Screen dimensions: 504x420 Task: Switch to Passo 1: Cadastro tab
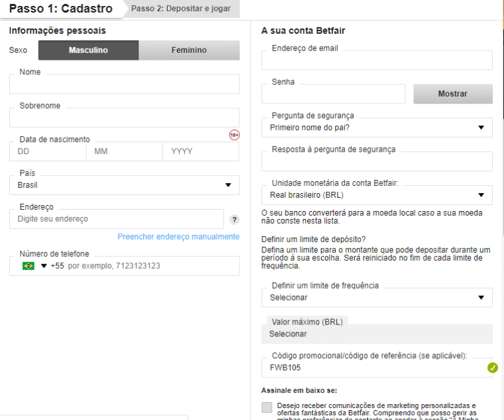(61, 9)
